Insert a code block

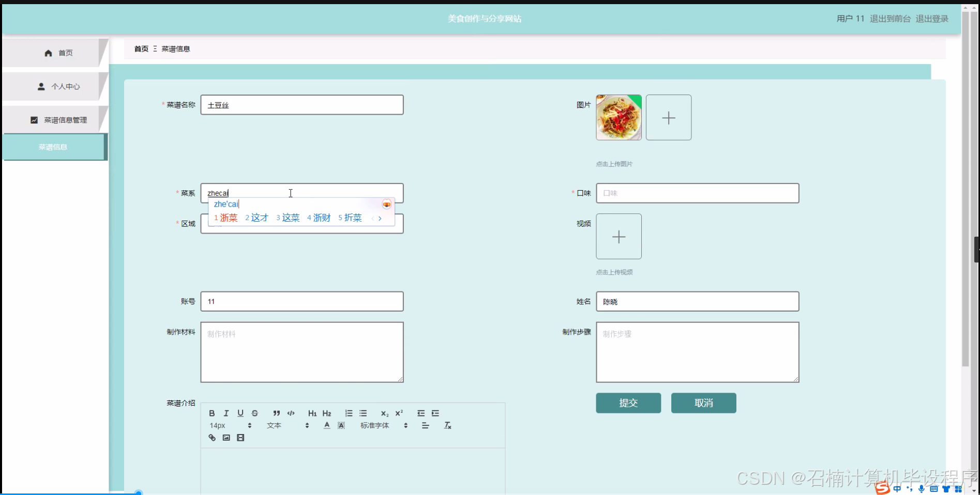(x=291, y=413)
